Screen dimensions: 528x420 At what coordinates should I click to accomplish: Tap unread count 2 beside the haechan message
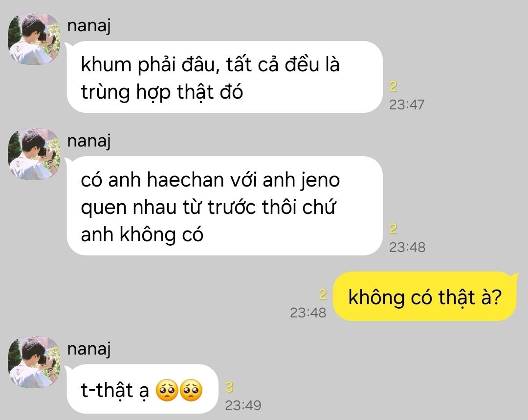coord(393,229)
